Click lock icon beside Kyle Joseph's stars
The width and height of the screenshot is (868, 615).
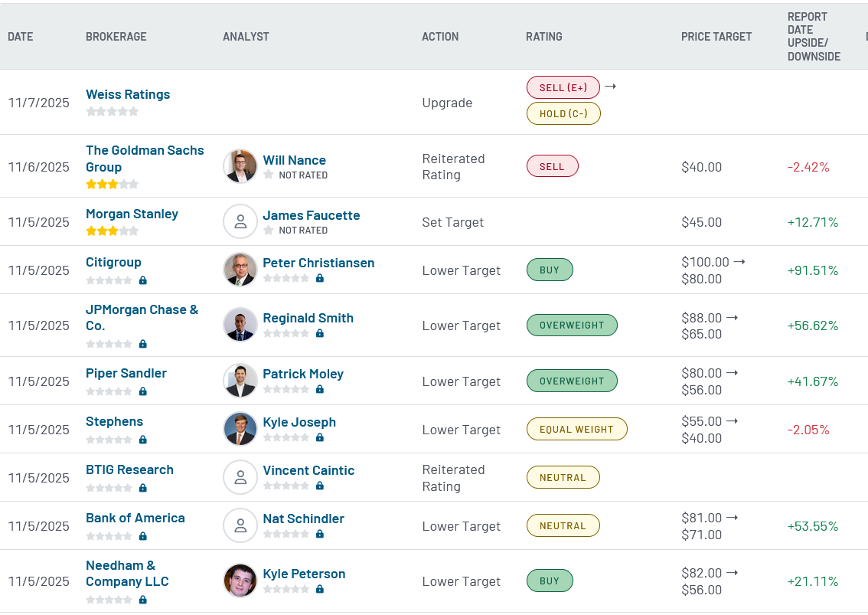tap(320, 438)
